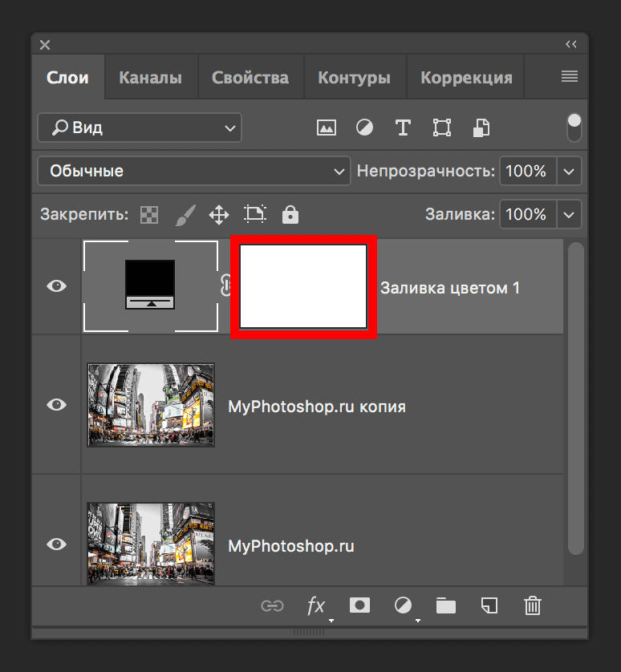This screenshot has height=672, width=621.
Task: Lock artboard nesting icon
Action: click(x=255, y=214)
